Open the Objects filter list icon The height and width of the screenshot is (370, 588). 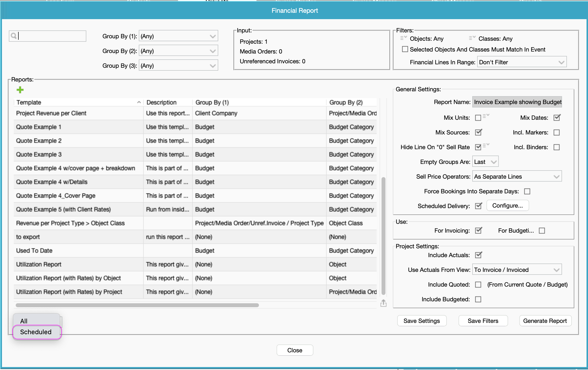click(404, 38)
